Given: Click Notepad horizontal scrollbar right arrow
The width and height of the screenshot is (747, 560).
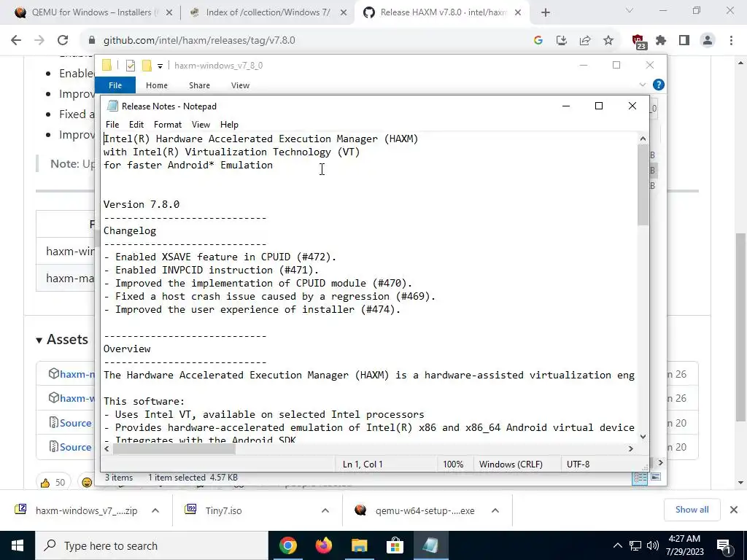Looking at the screenshot, I should (x=631, y=448).
